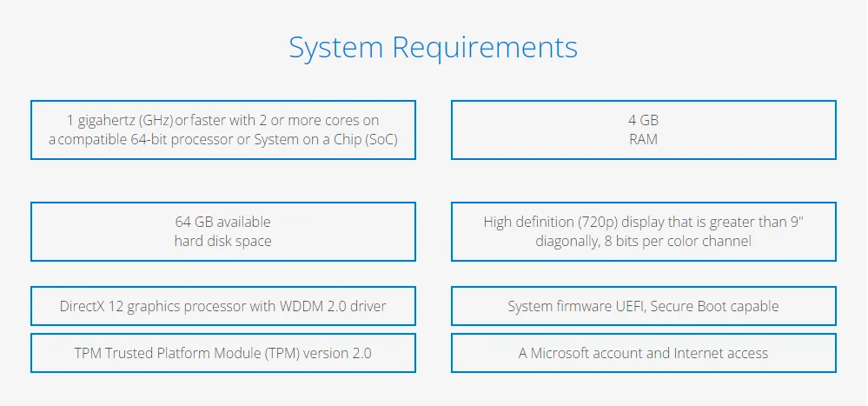Select the 1 gigahertz processor requirement box
This screenshot has width=868, height=406.
(223, 130)
